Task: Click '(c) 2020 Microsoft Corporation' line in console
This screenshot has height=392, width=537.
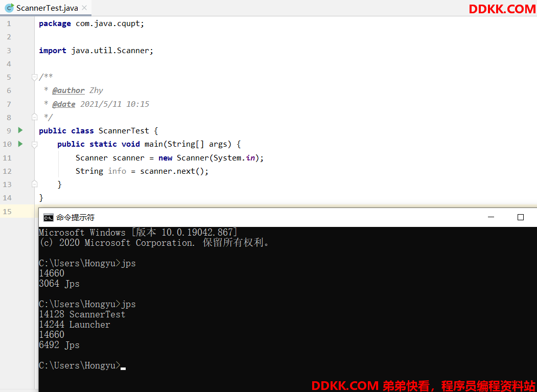Action: (154, 243)
